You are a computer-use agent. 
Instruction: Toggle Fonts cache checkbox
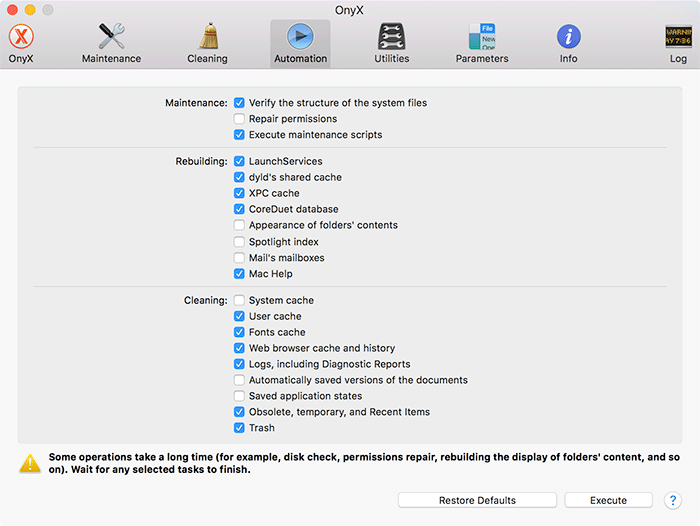[x=239, y=332]
